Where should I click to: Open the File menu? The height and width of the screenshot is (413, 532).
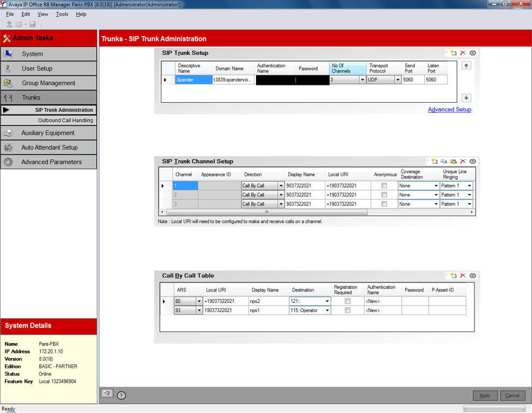click(10, 14)
